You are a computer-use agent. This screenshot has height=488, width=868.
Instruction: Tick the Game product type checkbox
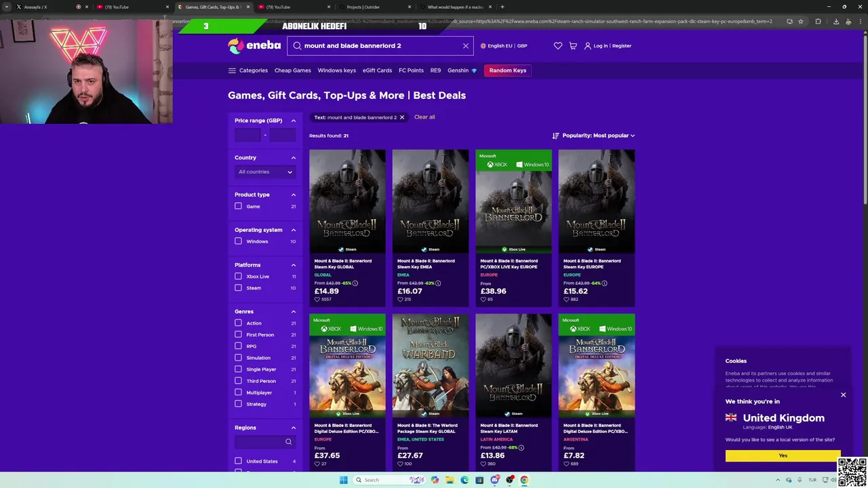238,206
